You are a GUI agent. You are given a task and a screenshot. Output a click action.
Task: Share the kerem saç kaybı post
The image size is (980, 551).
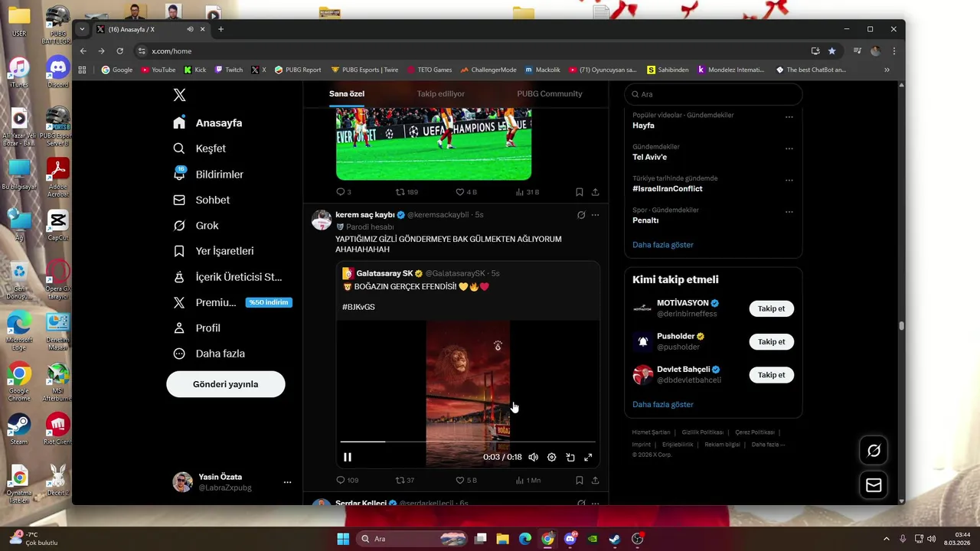click(x=595, y=480)
